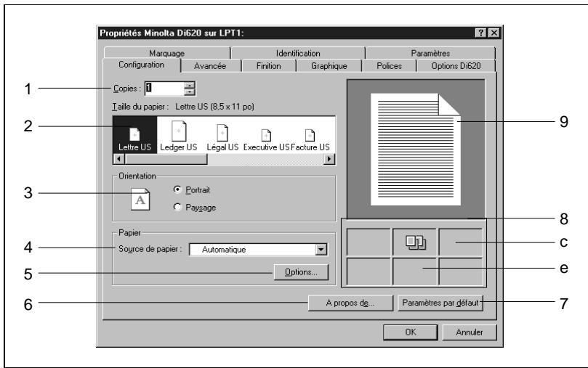Decrease copies with the down spinner arrow
Viewport: 588px width, 368px height.
190,91
